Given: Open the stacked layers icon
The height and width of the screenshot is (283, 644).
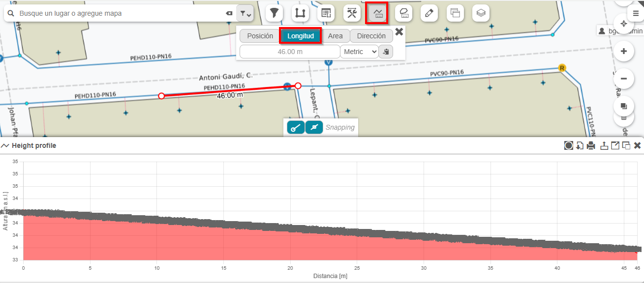Looking at the screenshot, I should pyautogui.click(x=481, y=13).
